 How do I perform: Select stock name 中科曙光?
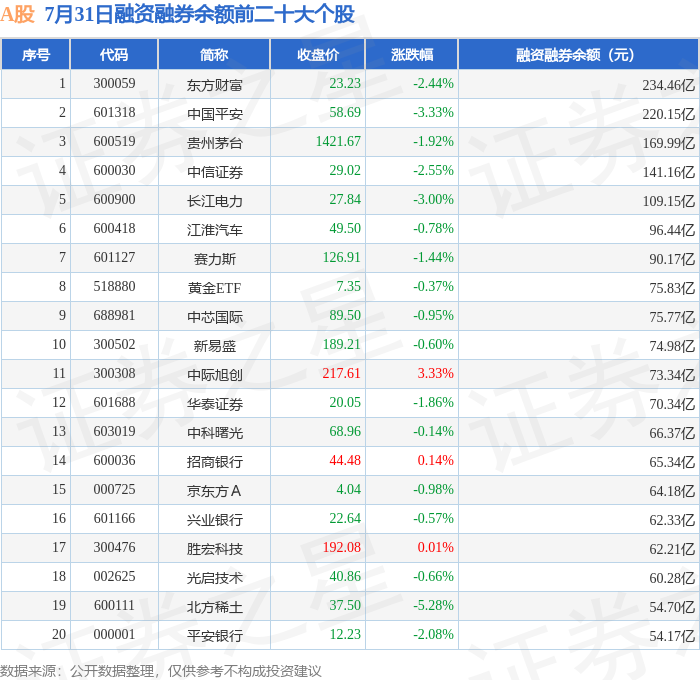(215, 433)
